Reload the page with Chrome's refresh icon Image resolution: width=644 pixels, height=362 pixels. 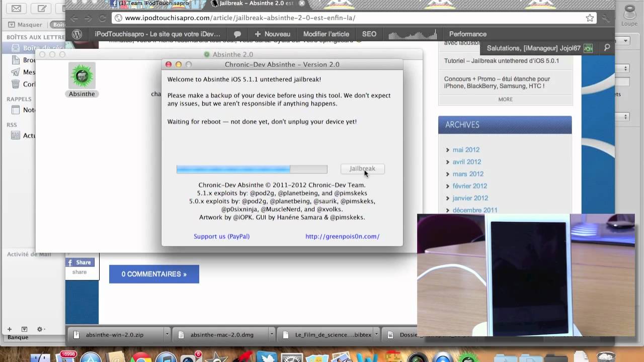pos(103,18)
